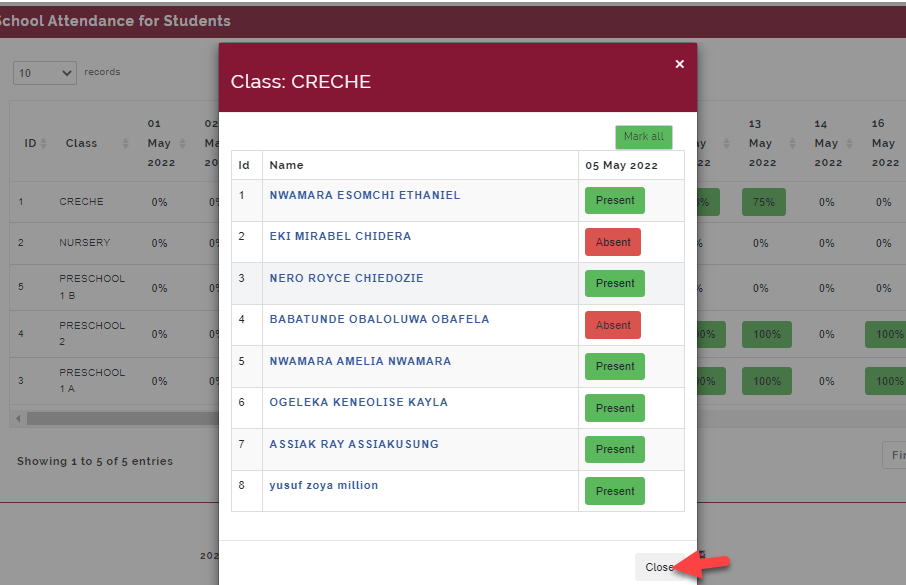Toggle Present status for NERO ROYCE CHIEDOZIE
Viewport: 906px width, 585px height.
point(615,283)
